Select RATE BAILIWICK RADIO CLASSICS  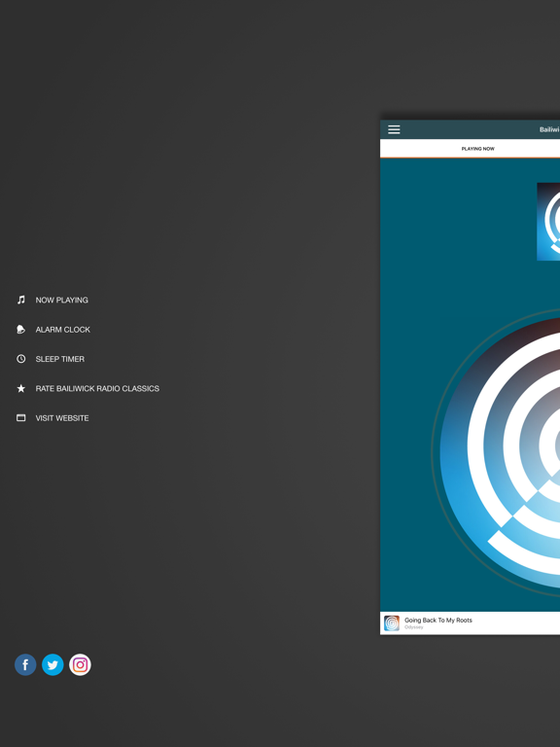97,389
